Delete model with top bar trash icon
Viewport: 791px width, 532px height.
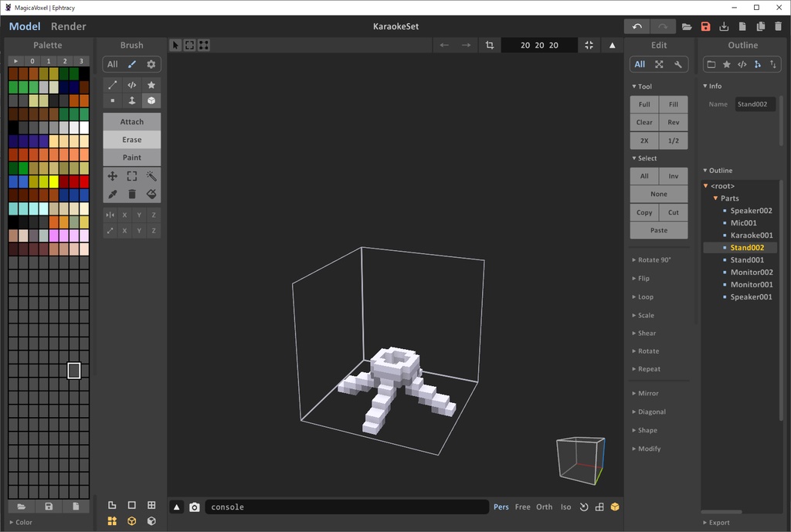pyautogui.click(x=779, y=27)
